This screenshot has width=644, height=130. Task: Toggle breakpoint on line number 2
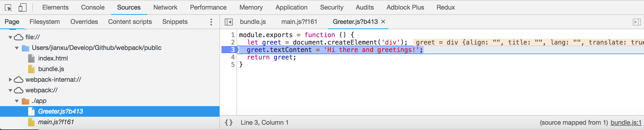[x=233, y=42]
